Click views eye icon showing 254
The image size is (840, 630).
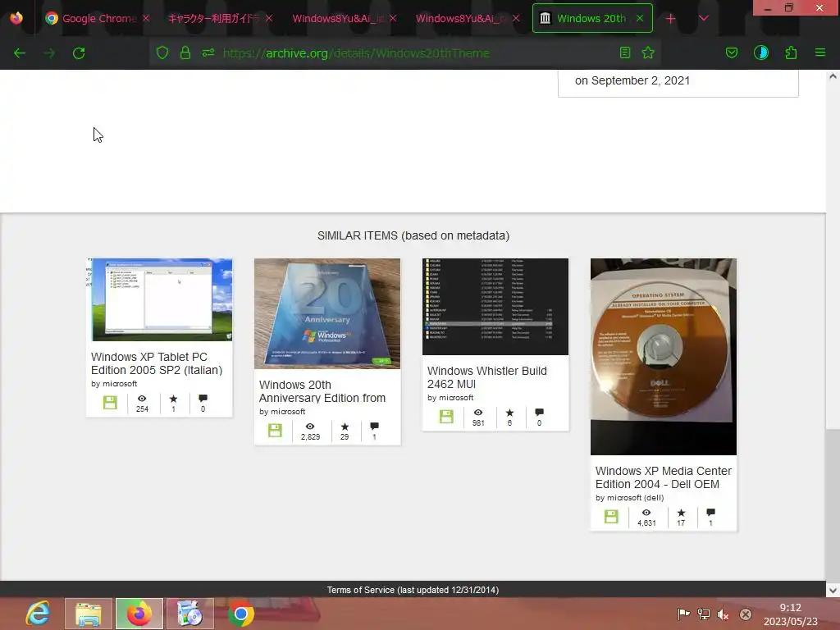coord(142,399)
